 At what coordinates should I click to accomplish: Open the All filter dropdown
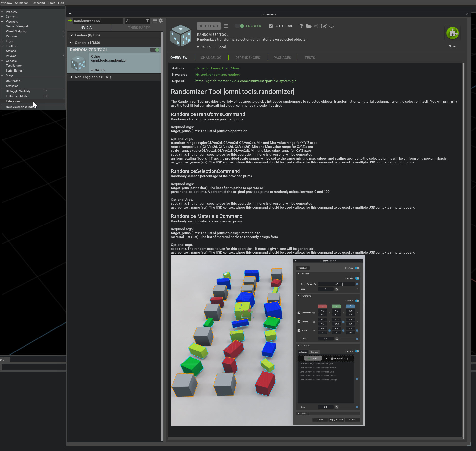tap(138, 21)
